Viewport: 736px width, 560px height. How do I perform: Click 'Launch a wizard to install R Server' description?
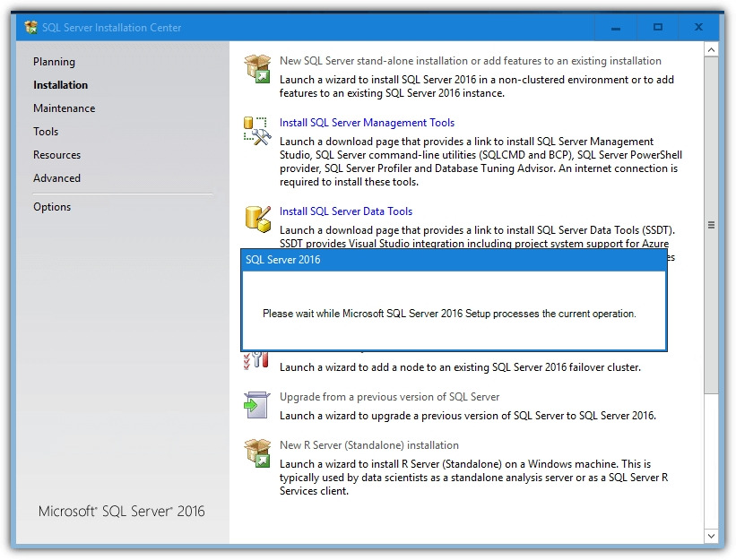click(473, 478)
